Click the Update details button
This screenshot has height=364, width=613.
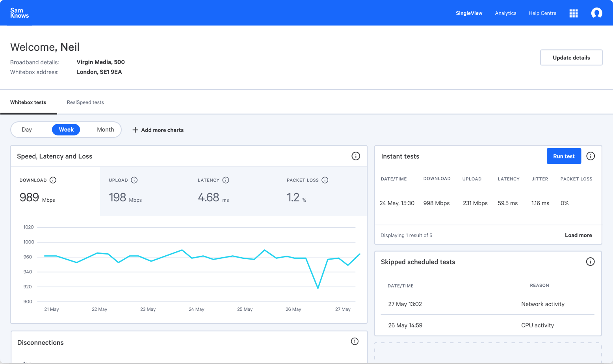point(571,58)
